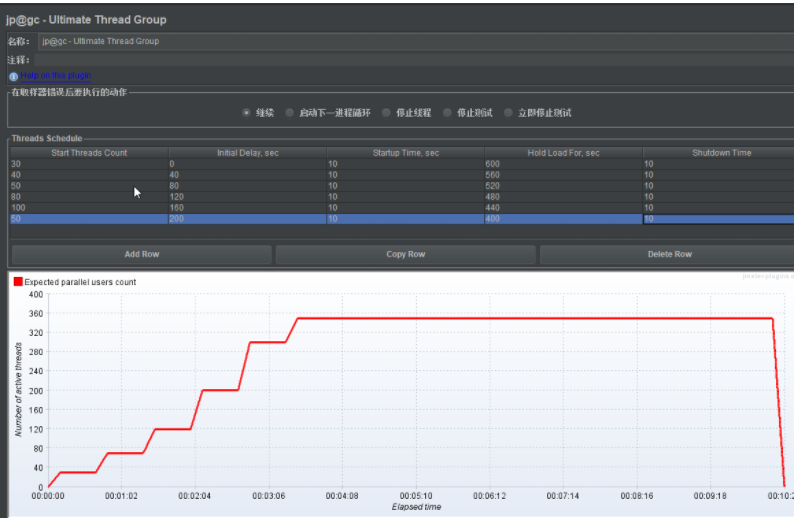The height and width of the screenshot is (523, 797).
Task: Select the Initial Delay cell showing 120
Action: [248, 197]
